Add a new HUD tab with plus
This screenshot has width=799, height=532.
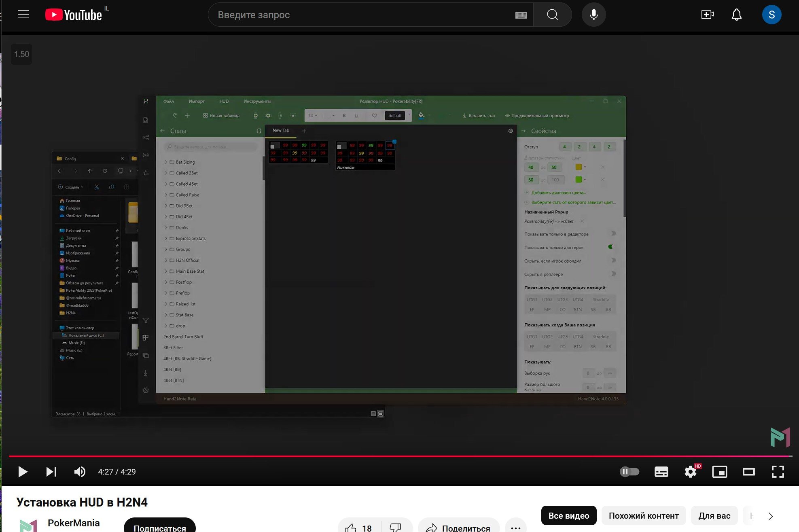(304, 131)
